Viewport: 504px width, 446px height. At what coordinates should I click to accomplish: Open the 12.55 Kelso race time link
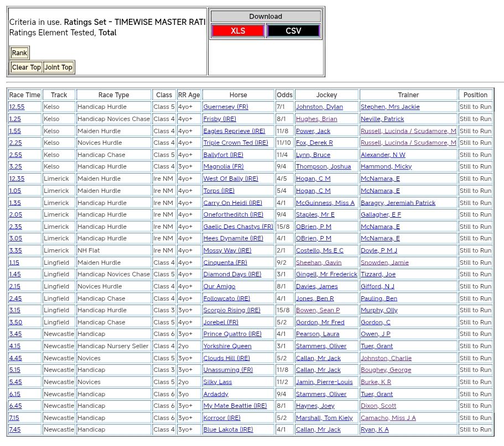tap(17, 107)
